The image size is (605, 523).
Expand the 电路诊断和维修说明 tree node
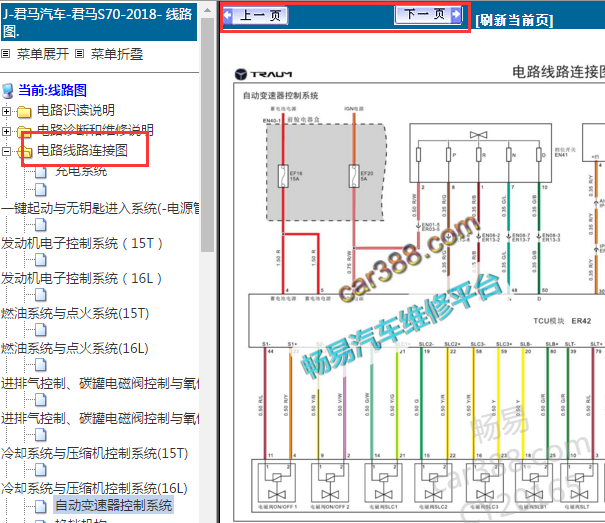click(6, 131)
